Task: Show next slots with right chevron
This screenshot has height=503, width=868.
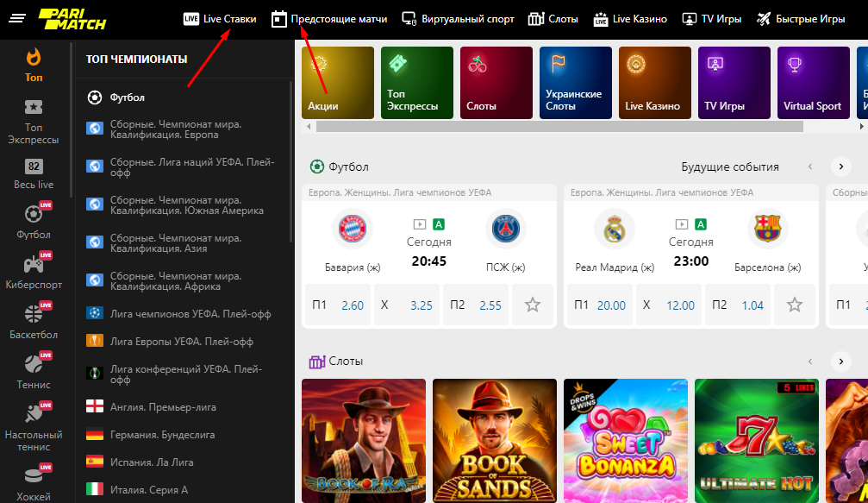Action: tap(841, 362)
